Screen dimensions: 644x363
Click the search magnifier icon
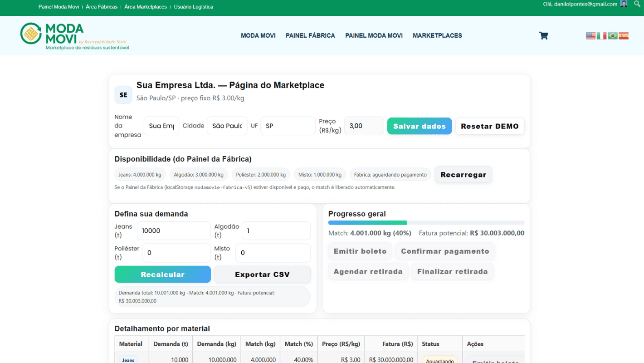637,4
